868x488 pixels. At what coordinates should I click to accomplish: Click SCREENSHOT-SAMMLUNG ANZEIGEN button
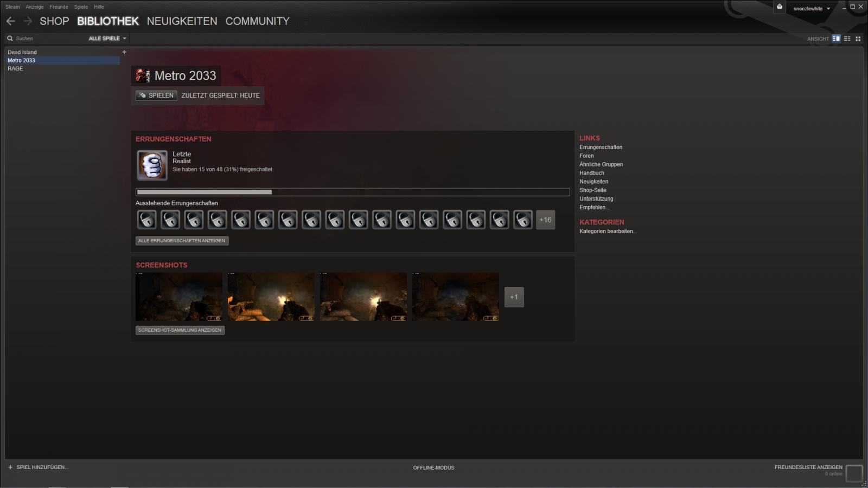coord(180,330)
